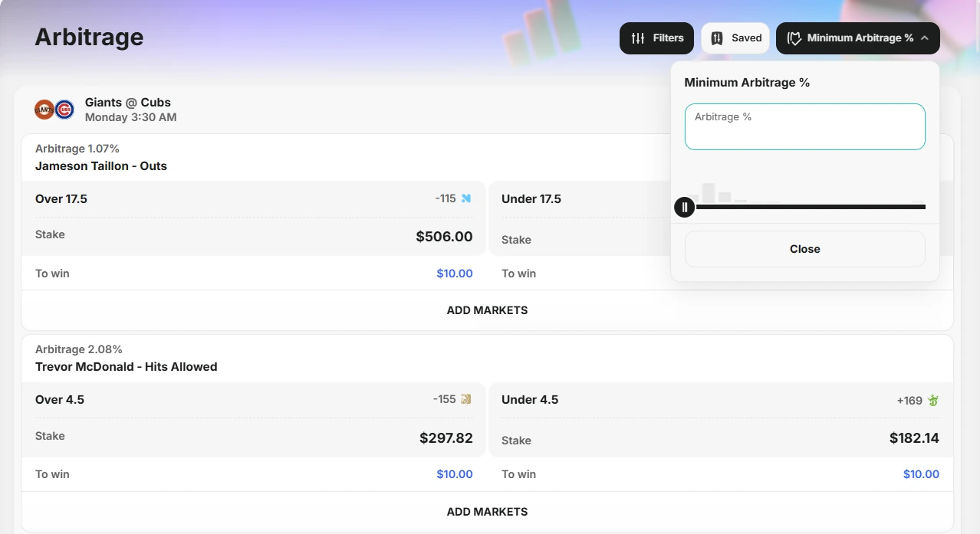Click the $297.82 stake amount
The image size is (980, 534).
(x=446, y=438)
